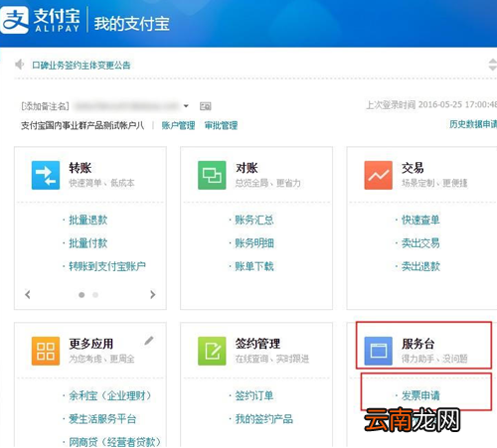Image resolution: width=497 pixels, height=448 pixels.
Task: Click the 更多应用 card title
Action: point(91,344)
